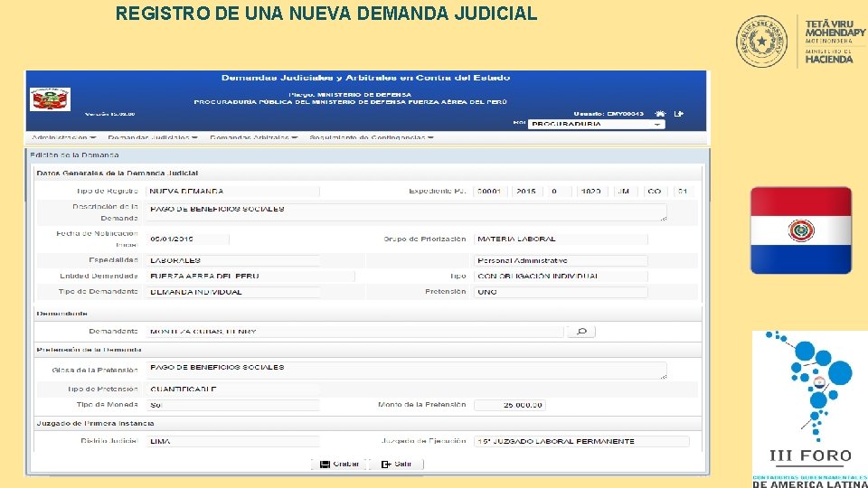Open the Tipo CON OBLIGACIÓN INDIVIDUAL field
Screen dimensions: 868x488
click(561, 277)
